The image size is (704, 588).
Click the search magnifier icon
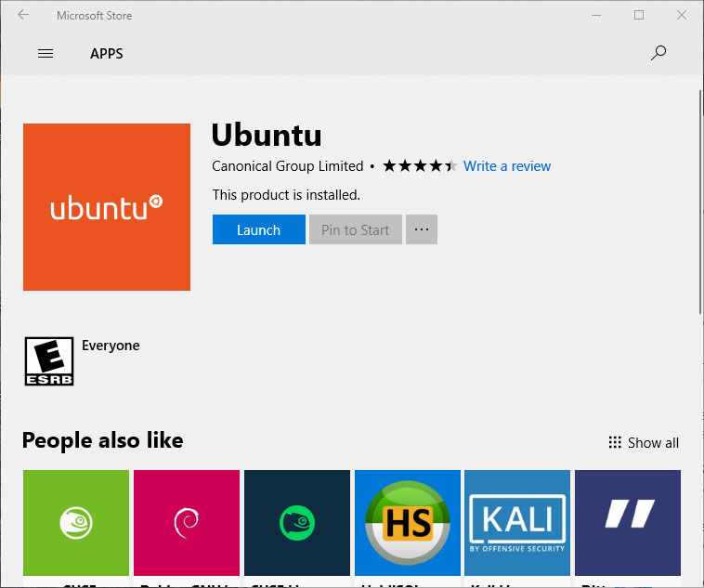pos(658,53)
